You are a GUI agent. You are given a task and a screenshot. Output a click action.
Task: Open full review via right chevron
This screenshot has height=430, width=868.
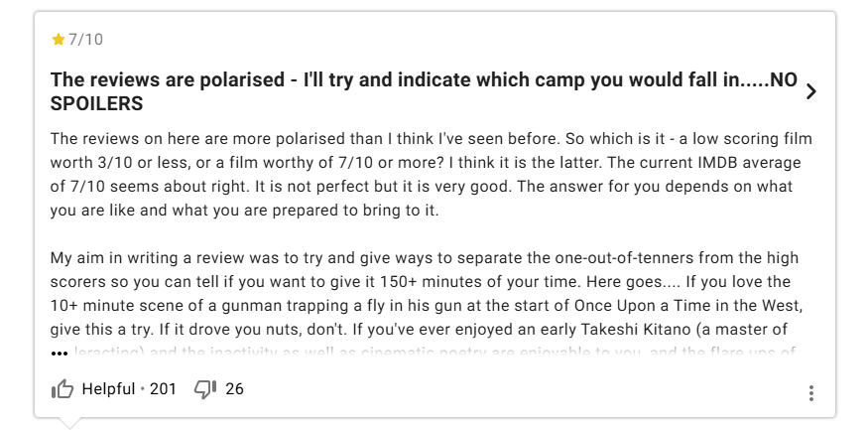[811, 91]
